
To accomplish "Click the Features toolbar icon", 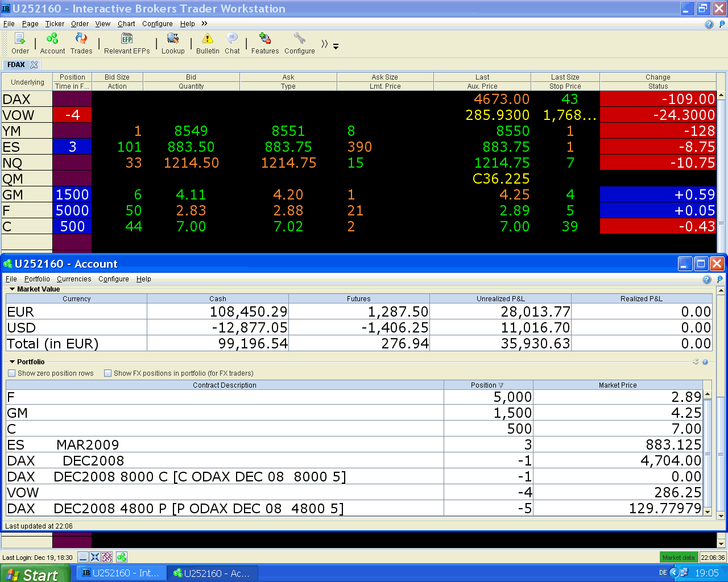I will pos(265,43).
